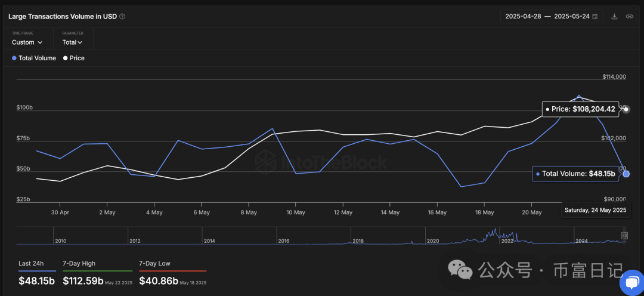Screen dimensions: 644x296
Task: Click the $114,000 price axis label
Action: (x=614, y=77)
